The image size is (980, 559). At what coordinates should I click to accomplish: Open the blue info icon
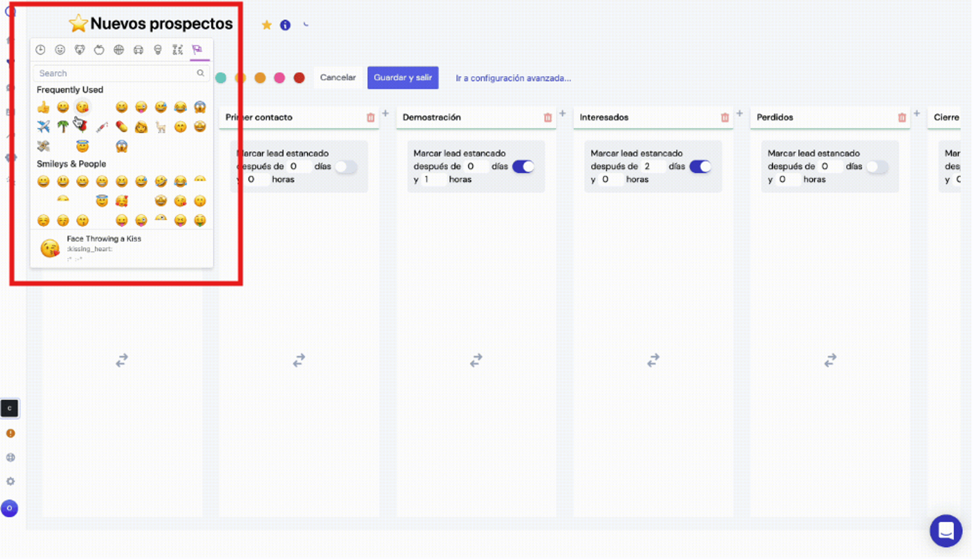(x=285, y=25)
